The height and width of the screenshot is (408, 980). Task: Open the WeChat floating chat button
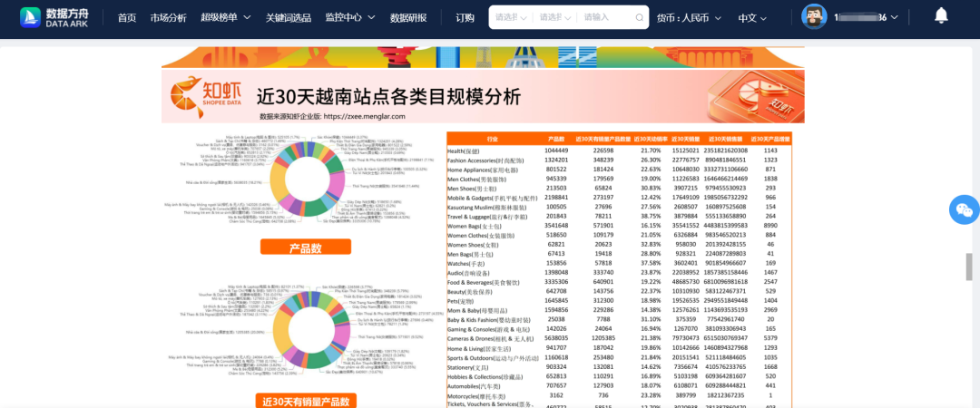pos(965,210)
